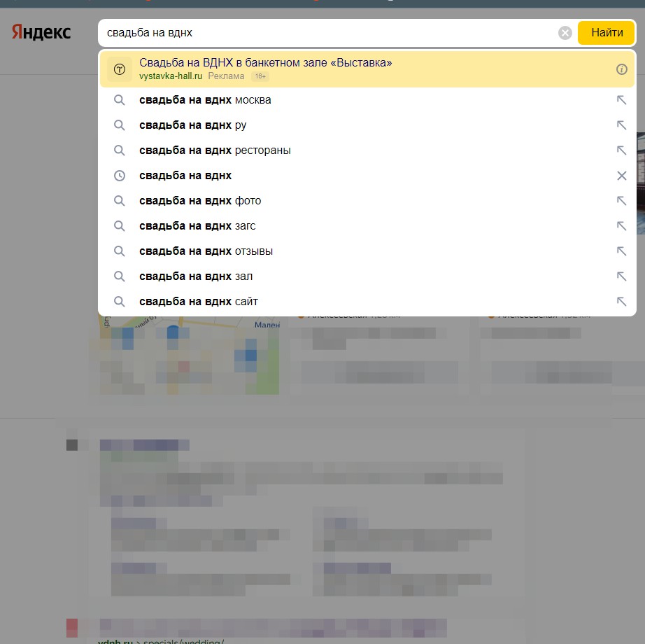
Task: Click the arrow to insert 'москва' suggestion
Action: click(621, 100)
